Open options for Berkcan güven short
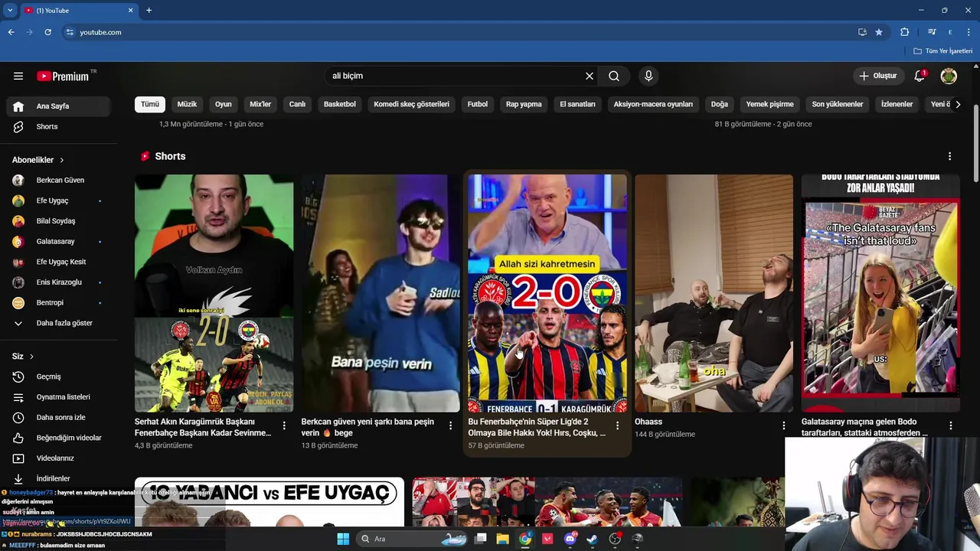The width and height of the screenshot is (980, 551). pyautogui.click(x=451, y=425)
